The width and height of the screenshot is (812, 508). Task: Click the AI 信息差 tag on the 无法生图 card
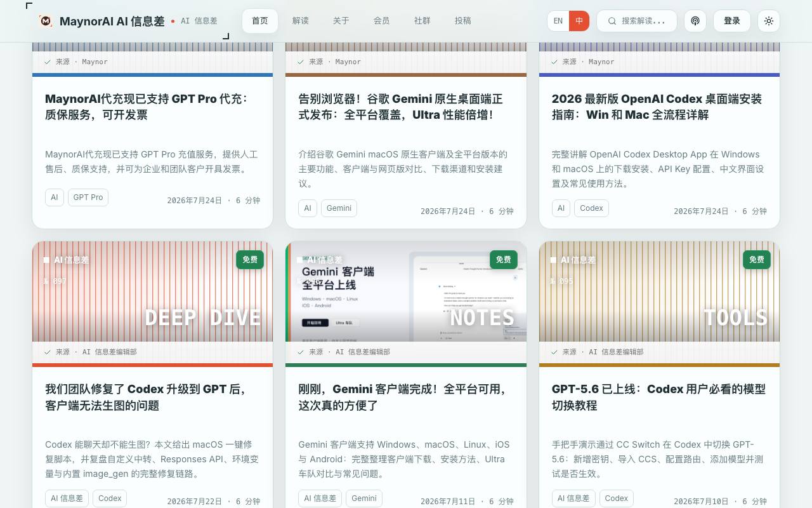click(x=67, y=498)
